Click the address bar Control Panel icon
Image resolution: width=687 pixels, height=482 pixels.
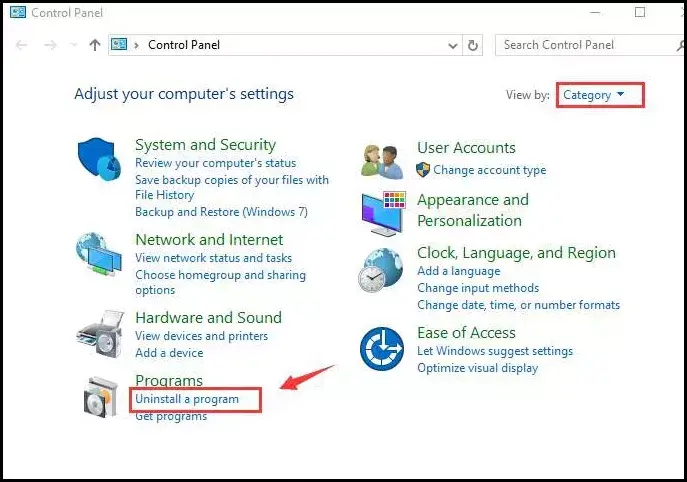119,44
